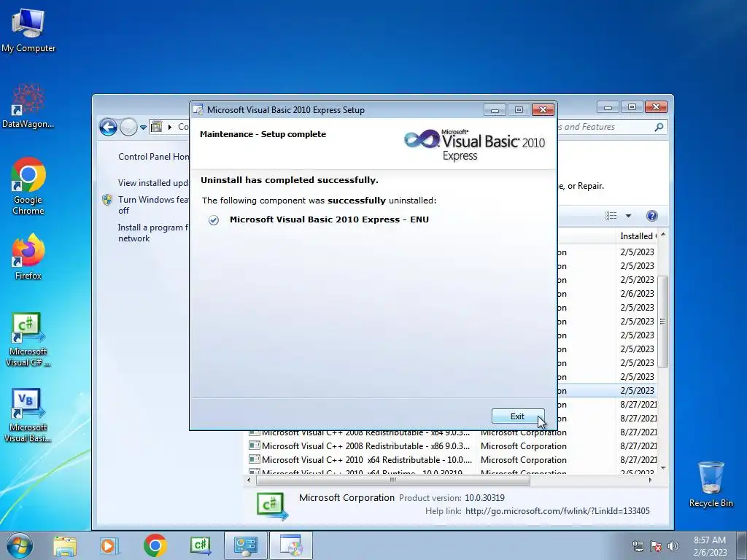Open Chrome from the taskbar
This screenshot has height=560, width=747.
click(155, 545)
